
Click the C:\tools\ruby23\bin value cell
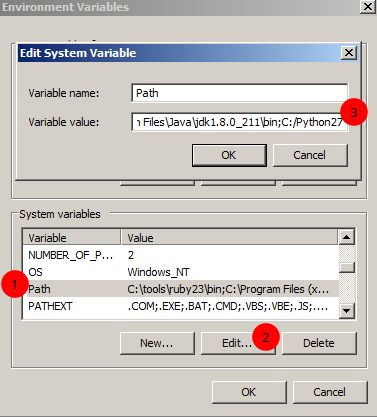pos(228,289)
